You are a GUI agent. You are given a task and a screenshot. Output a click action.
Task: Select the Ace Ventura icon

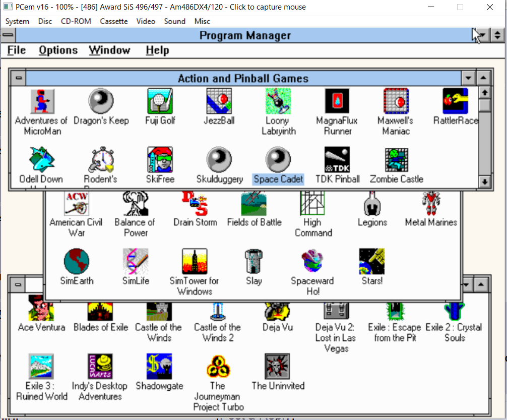coord(41,308)
